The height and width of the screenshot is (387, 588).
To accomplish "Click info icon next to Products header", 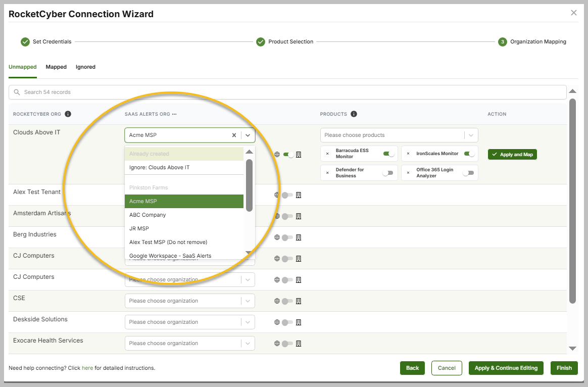I will pos(354,114).
